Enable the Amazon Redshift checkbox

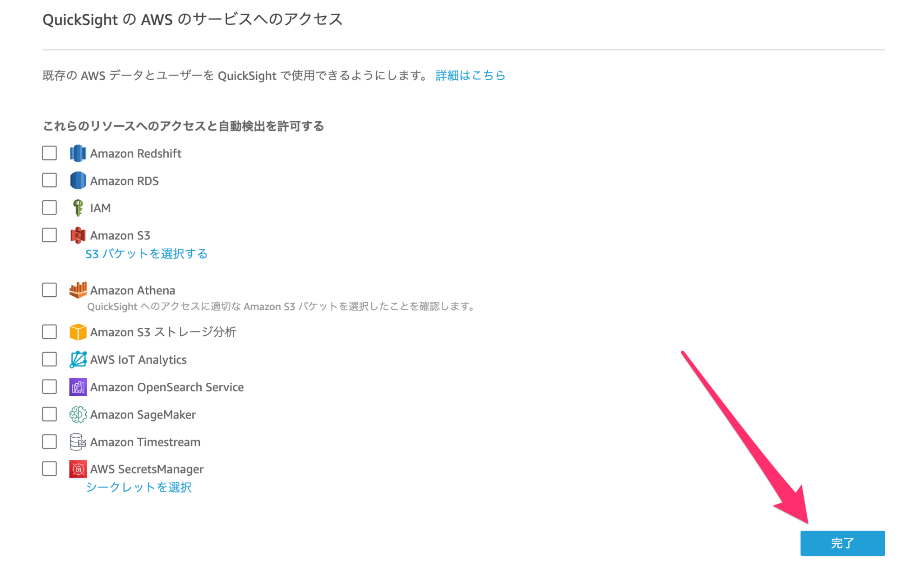point(49,153)
